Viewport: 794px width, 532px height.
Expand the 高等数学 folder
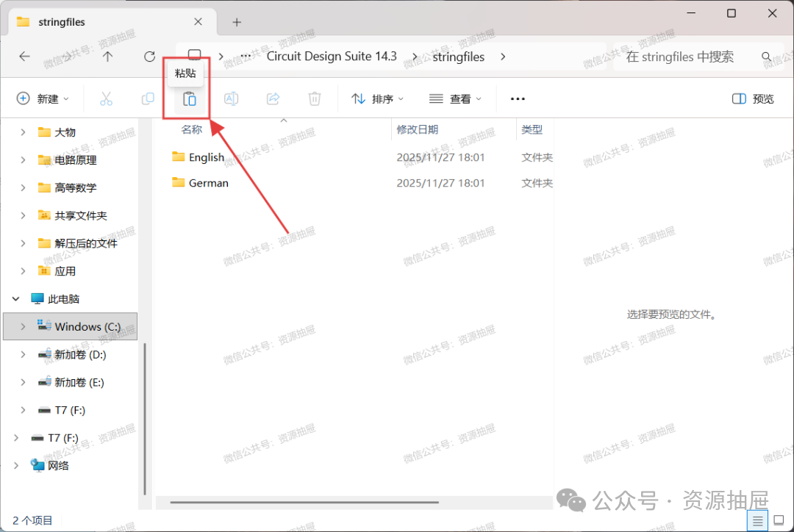23,188
